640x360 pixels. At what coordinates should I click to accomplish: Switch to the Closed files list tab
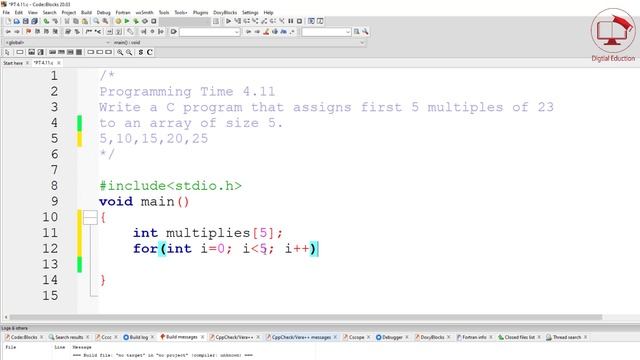click(x=519, y=337)
